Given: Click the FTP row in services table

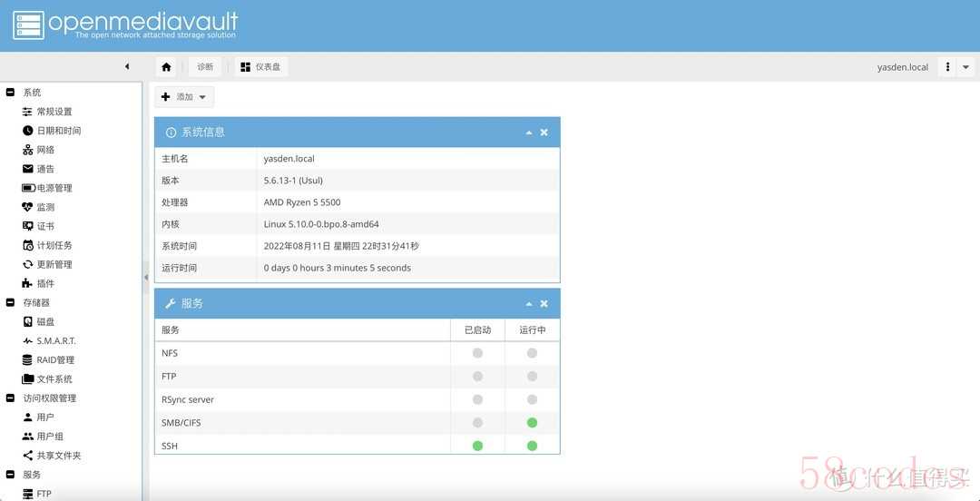Looking at the screenshot, I should [x=357, y=377].
